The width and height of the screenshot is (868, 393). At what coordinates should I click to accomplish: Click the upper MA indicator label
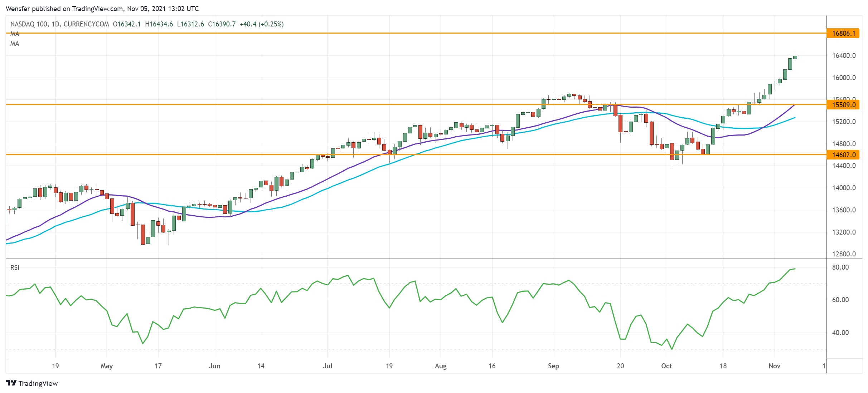tap(15, 34)
